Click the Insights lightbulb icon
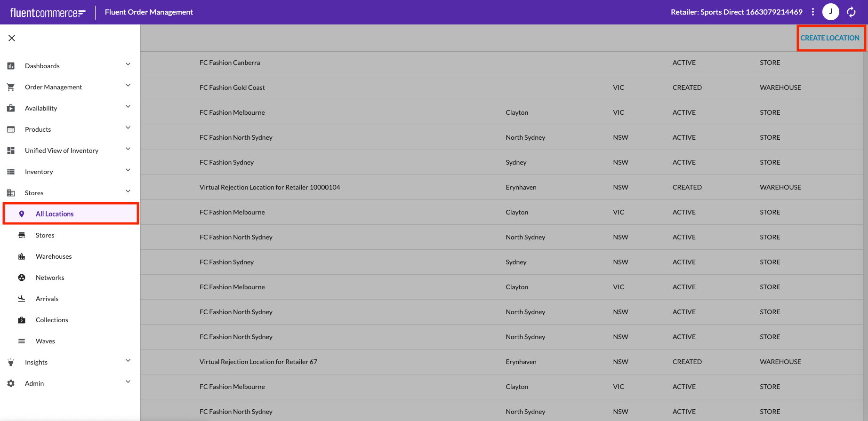 coord(11,362)
